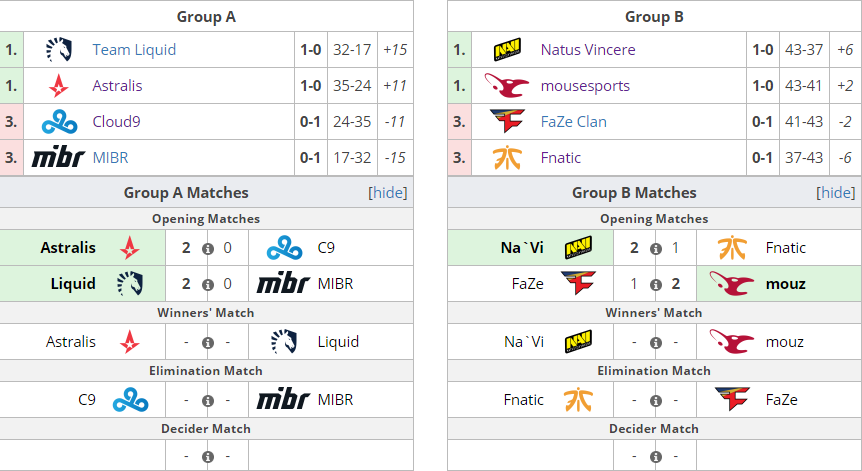
Task: Hide the Group B Matches section
Action: [836, 192]
